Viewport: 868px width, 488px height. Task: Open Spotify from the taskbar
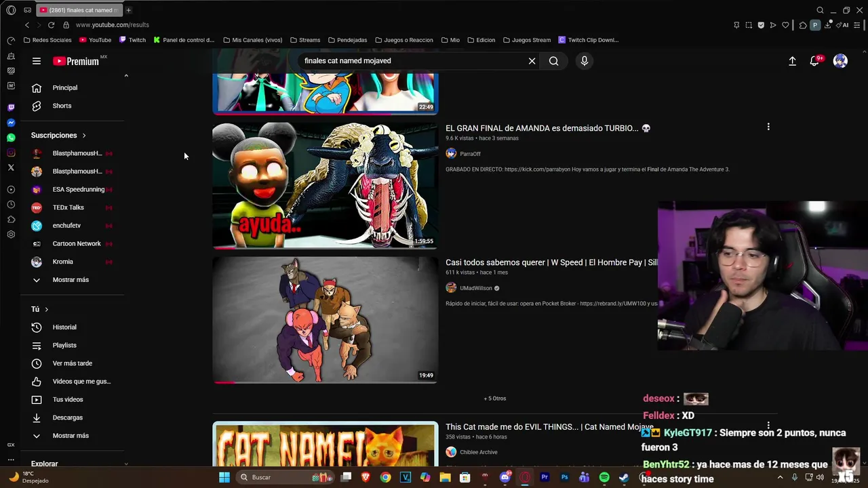coord(604,477)
